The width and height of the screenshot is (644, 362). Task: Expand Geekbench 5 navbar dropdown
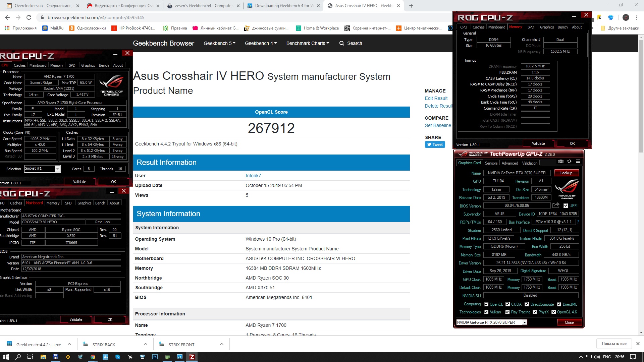(219, 43)
